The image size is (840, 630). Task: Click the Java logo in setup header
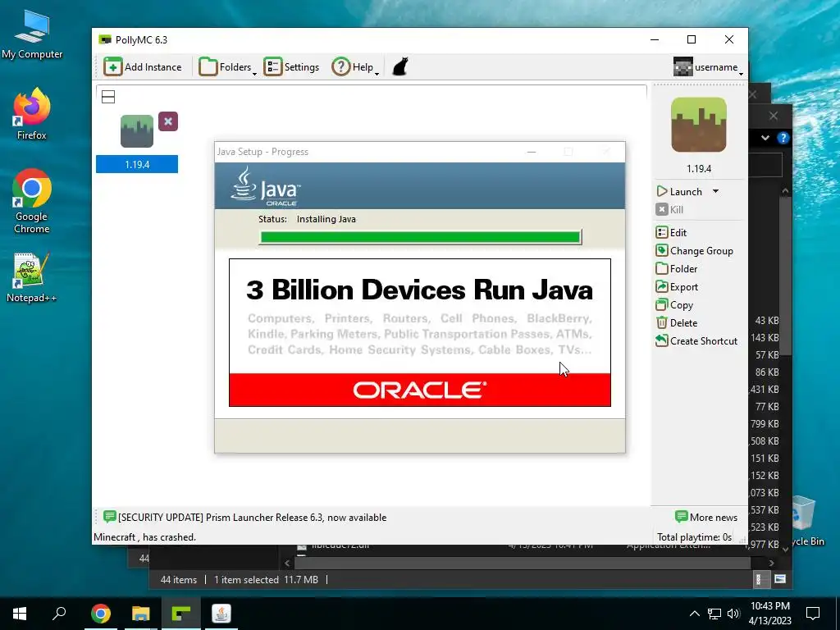(266, 186)
